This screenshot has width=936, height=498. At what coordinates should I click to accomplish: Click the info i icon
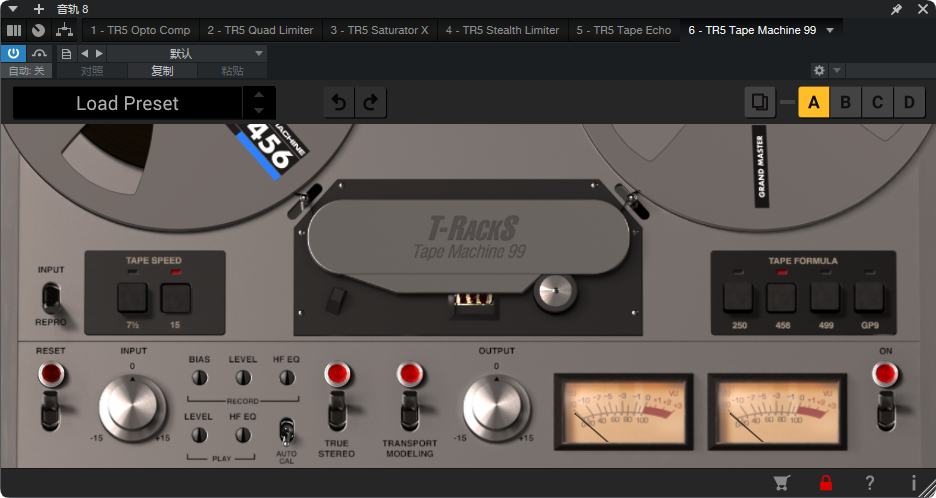913,482
